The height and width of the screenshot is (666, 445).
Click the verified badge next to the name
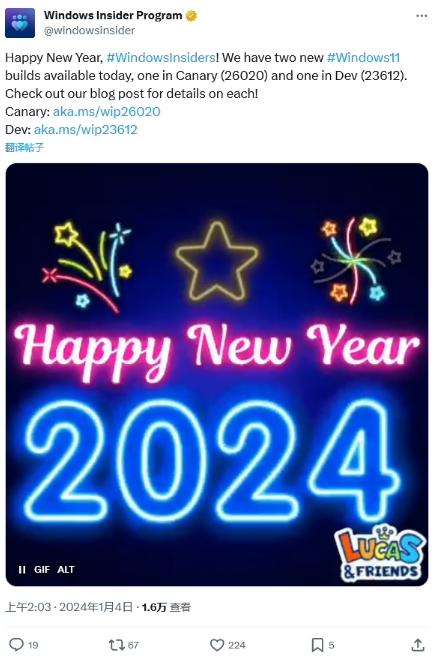coord(192,16)
